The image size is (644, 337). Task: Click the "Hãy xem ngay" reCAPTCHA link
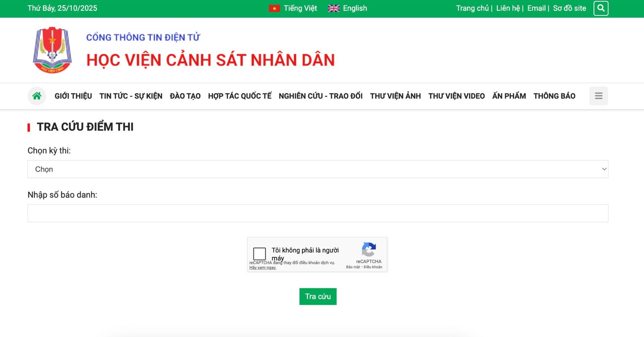pos(263,268)
